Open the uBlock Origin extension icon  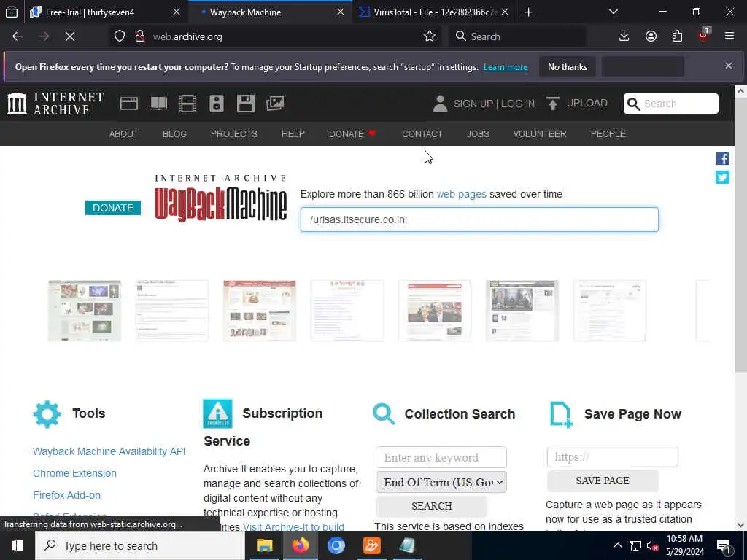pyautogui.click(x=704, y=35)
